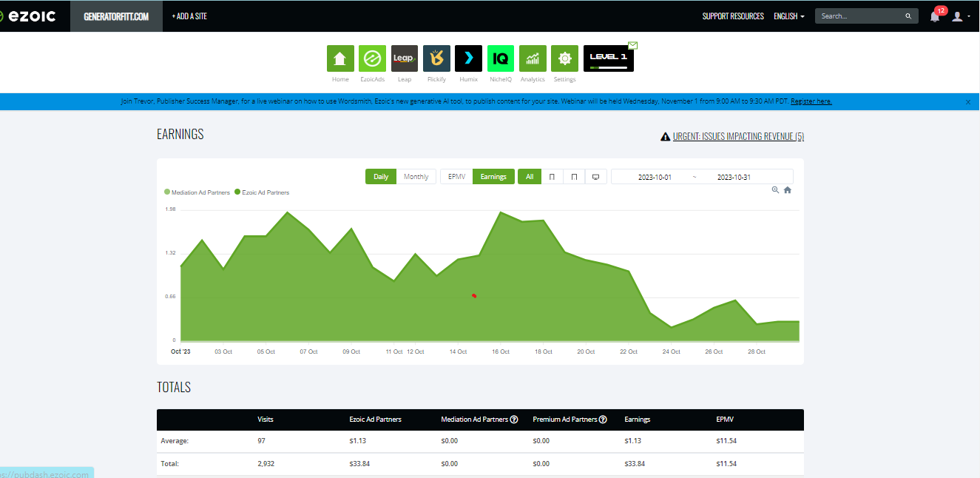Screen dimensions: 980x478
Task: Edit start date 2023-10-01
Action: [x=655, y=177]
